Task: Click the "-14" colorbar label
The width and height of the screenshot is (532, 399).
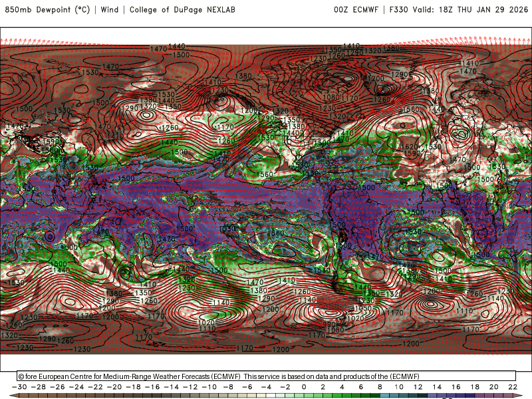Action: (172, 387)
